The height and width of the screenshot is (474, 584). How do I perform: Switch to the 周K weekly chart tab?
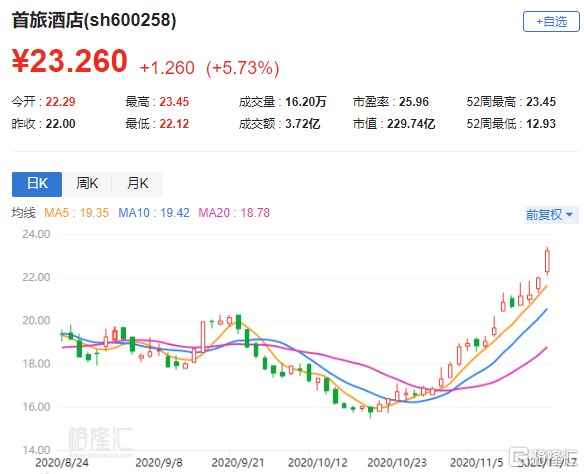[x=87, y=184]
